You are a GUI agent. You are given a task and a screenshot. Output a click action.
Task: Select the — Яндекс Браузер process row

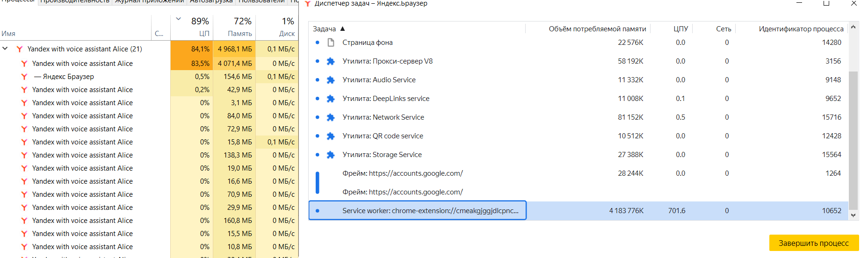click(149, 77)
